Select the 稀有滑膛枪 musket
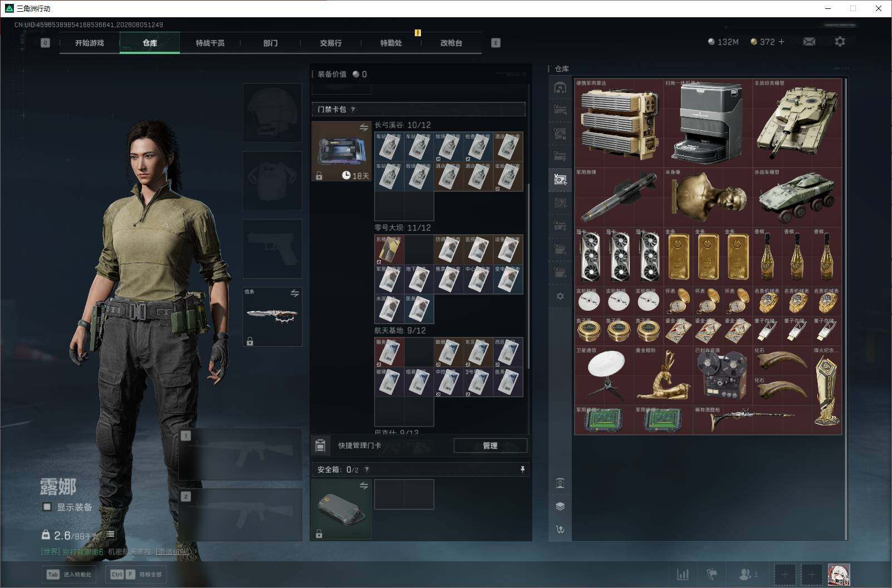 752,420
